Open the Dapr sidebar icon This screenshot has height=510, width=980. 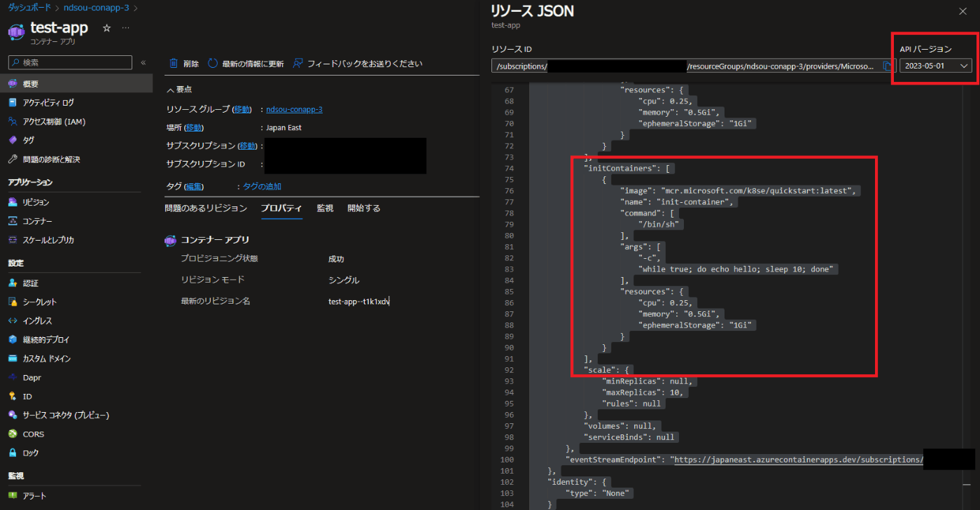pos(12,378)
